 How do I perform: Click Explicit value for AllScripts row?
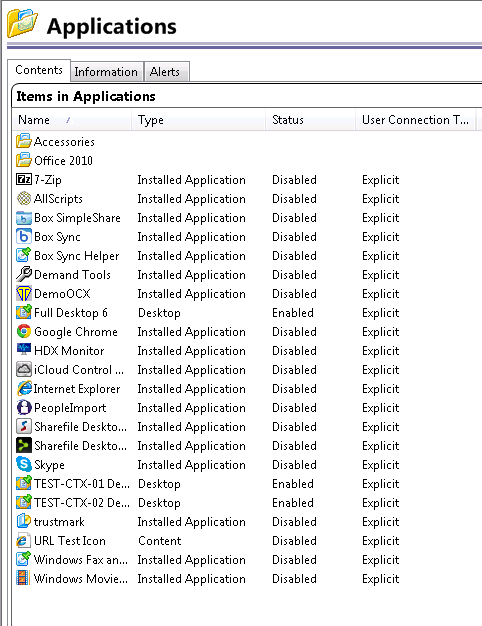pos(381,199)
